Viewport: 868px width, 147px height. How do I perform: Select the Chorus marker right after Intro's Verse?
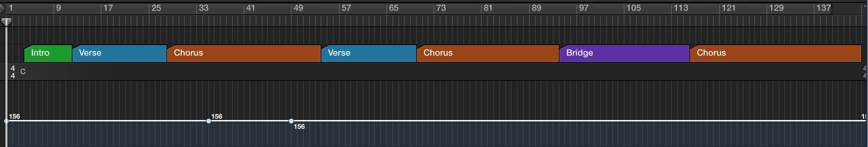[x=244, y=54]
